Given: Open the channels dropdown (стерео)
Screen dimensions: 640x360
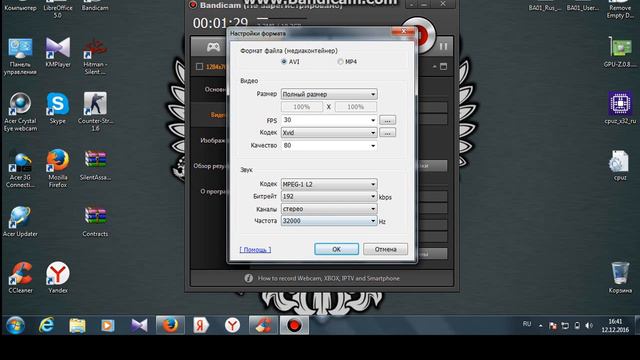Looking at the screenshot, I should [329, 209].
